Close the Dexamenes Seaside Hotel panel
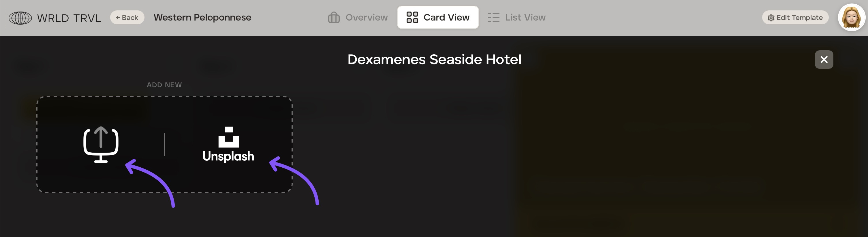868x237 pixels. point(824,60)
